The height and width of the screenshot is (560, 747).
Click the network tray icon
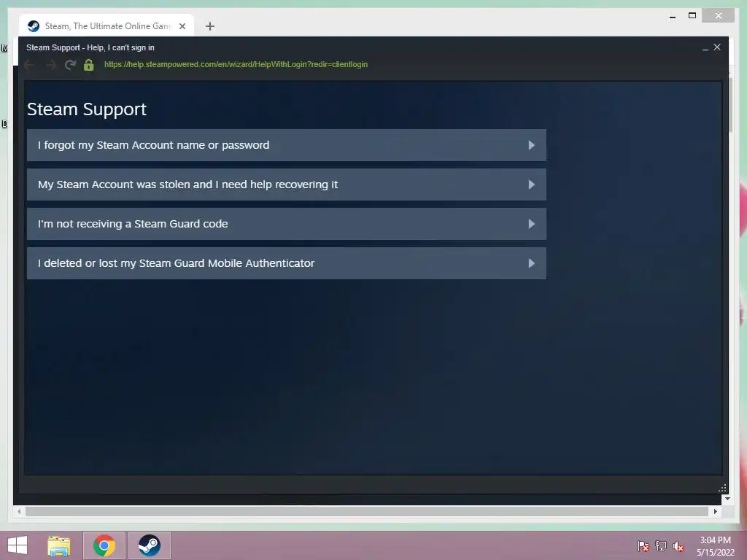[661, 546]
